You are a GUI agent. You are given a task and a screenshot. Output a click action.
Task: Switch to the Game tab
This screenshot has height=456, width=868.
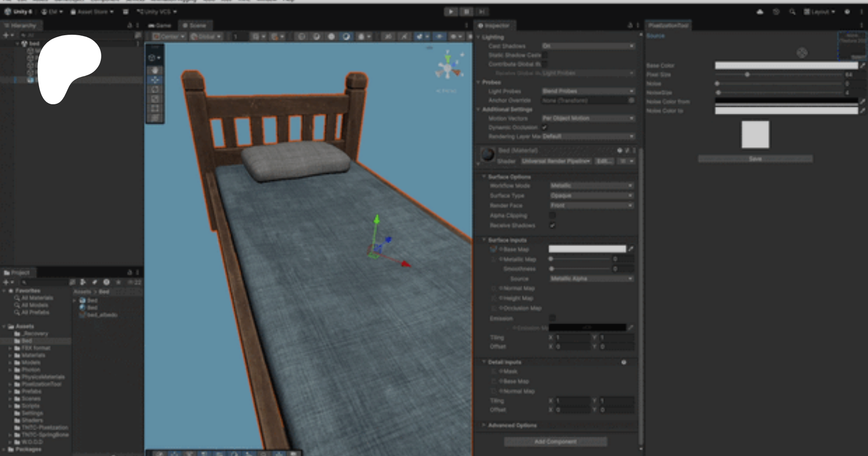pos(160,25)
